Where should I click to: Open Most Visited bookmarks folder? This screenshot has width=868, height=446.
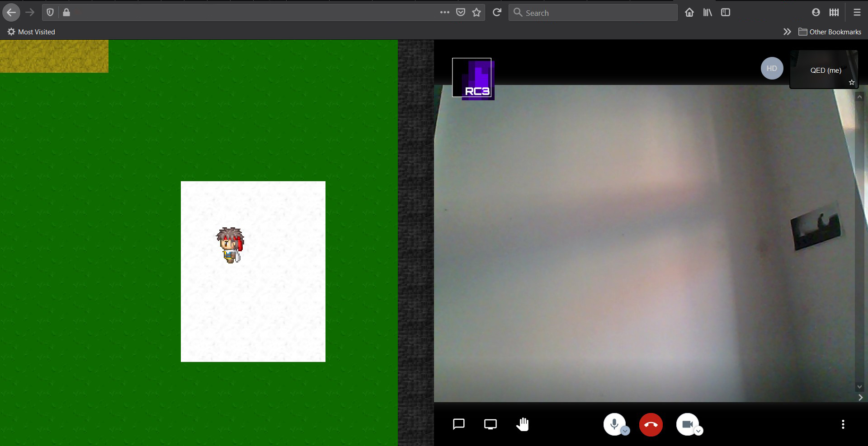pos(31,32)
